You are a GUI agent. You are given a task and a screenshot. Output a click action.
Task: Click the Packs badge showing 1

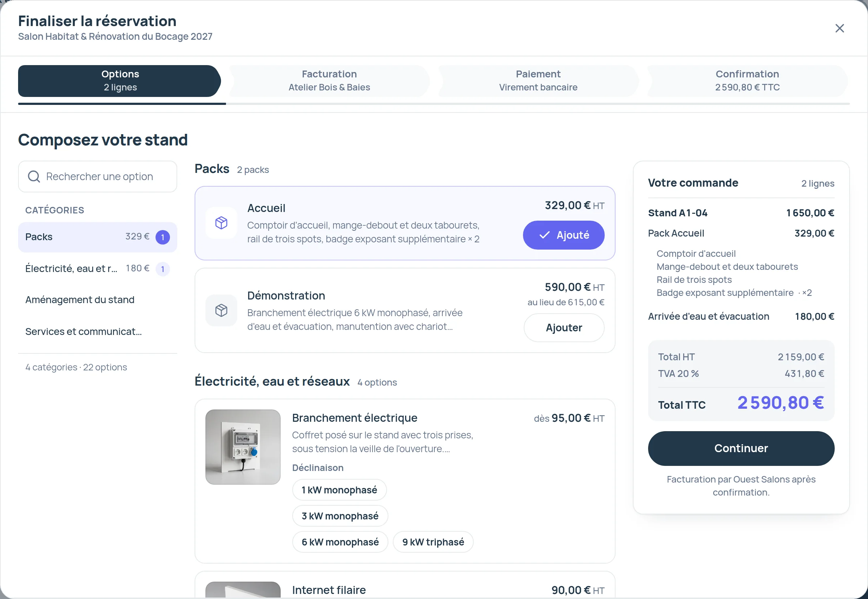(x=162, y=237)
